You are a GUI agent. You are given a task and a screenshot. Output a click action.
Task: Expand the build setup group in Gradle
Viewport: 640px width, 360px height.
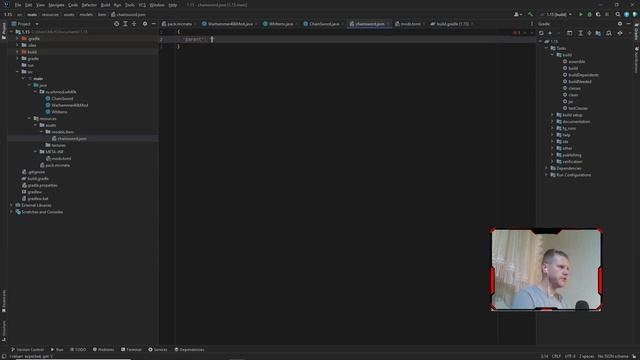(x=552, y=115)
